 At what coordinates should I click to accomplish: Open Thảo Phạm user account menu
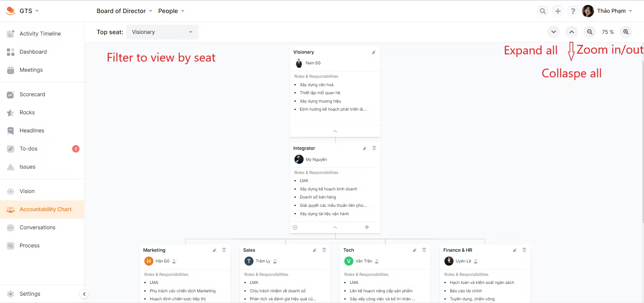607,11
